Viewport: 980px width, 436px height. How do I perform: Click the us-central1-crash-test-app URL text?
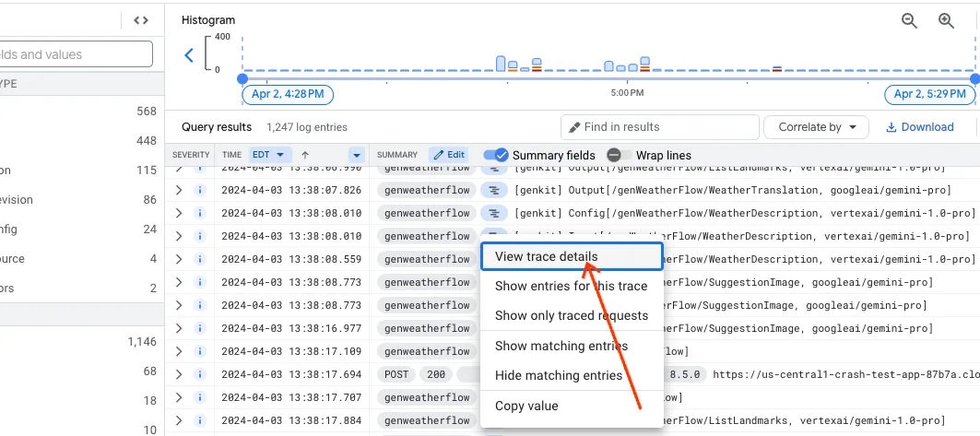[x=846, y=375]
